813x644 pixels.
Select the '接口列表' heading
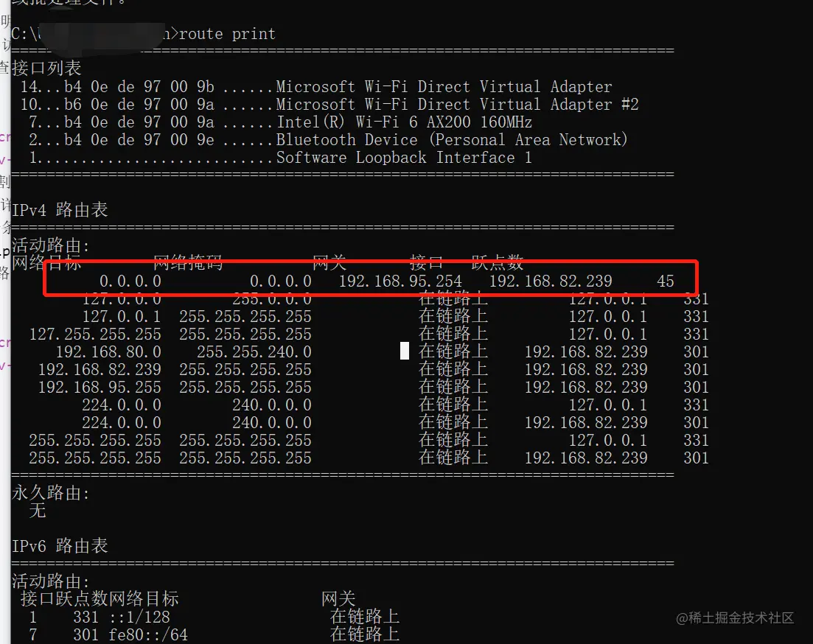tap(46, 68)
